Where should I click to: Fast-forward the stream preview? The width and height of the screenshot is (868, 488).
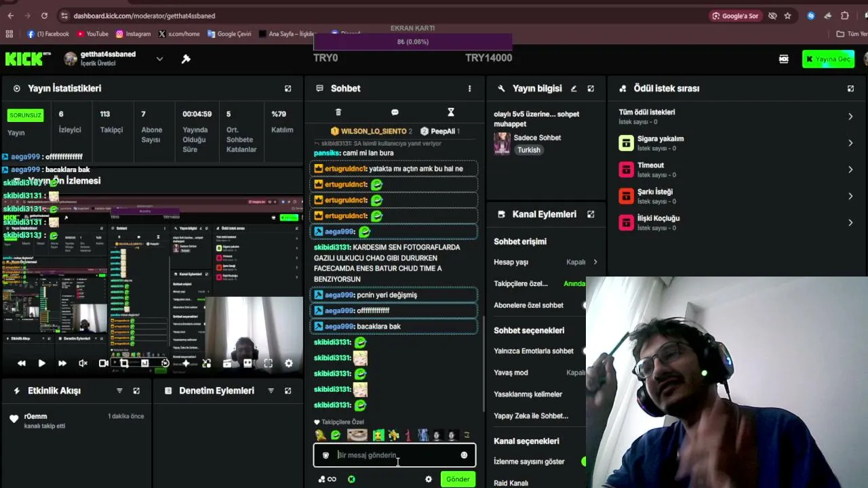point(62,363)
